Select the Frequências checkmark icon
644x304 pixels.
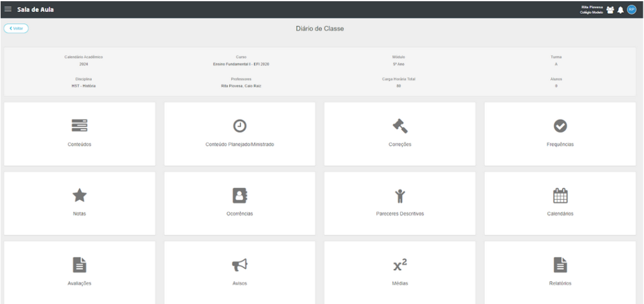pos(560,126)
